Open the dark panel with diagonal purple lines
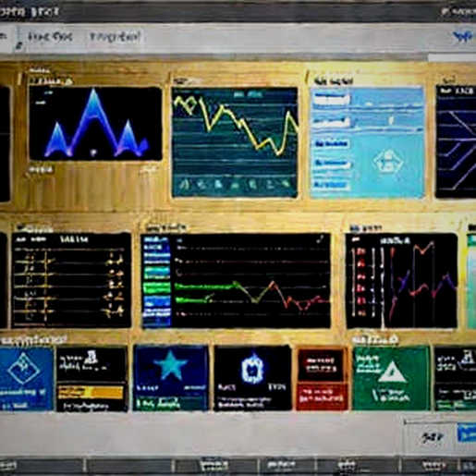Screen dimensions: 476x476 [456, 142]
